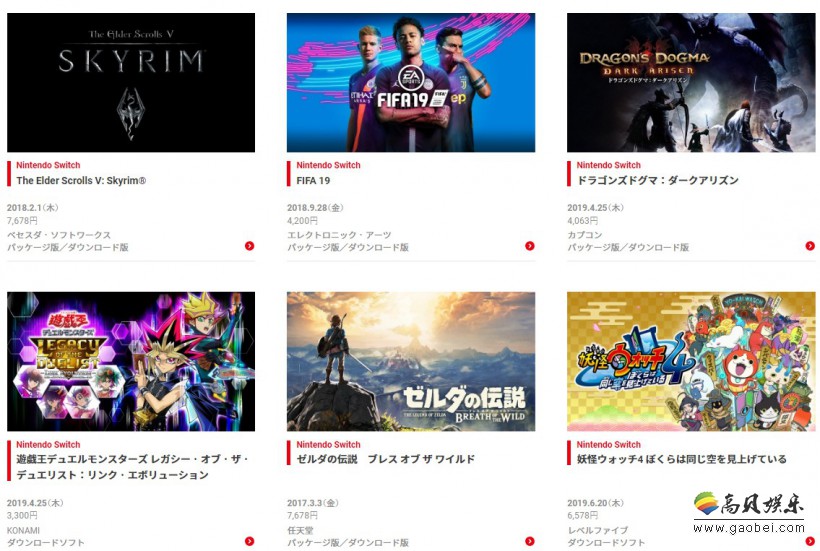
Task: Open the FIFA 19 cover image
Action: (x=411, y=83)
